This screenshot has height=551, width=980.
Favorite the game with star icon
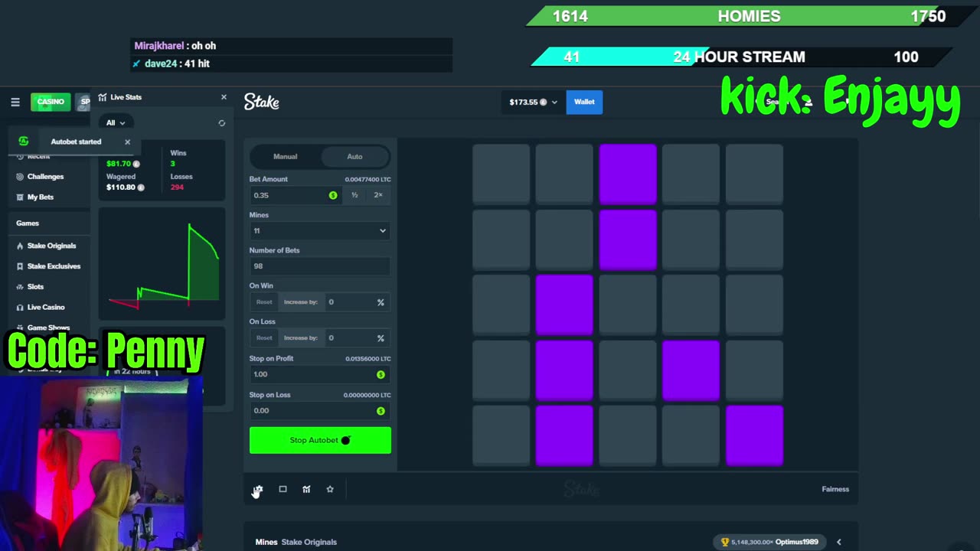pos(330,489)
